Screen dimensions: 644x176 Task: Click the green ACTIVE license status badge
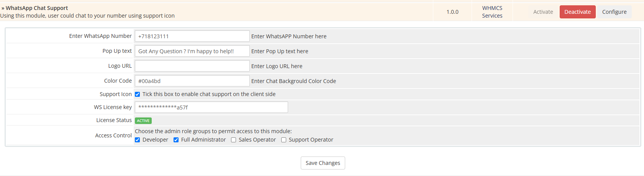tap(143, 121)
